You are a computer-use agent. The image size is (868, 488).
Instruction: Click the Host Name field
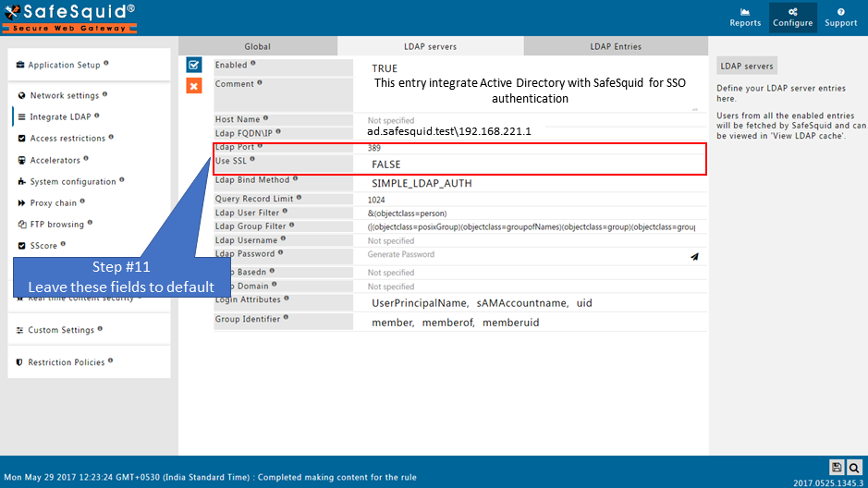(x=530, y=120)
